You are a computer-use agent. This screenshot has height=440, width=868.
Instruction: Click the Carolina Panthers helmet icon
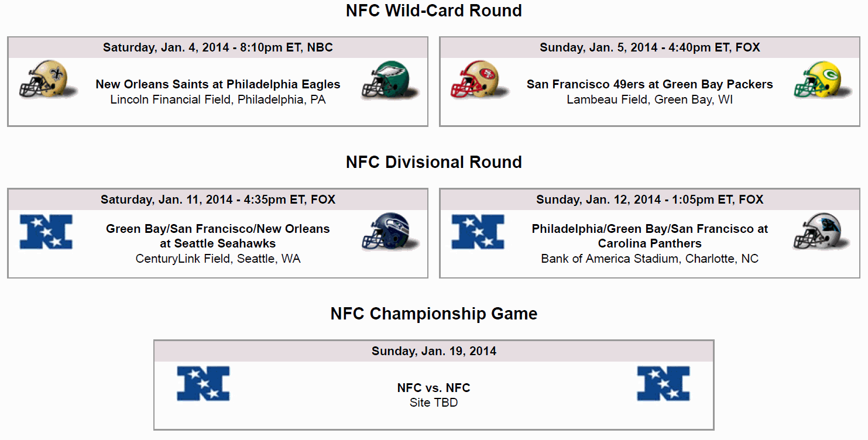822,232
